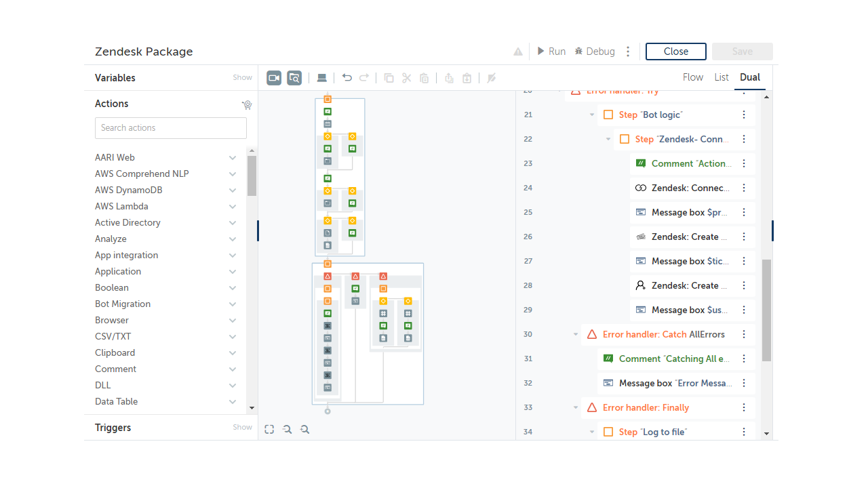Toggle Show for the Variables panel
This screenshot has width=868, height=488.
click(x=242, y=78)
